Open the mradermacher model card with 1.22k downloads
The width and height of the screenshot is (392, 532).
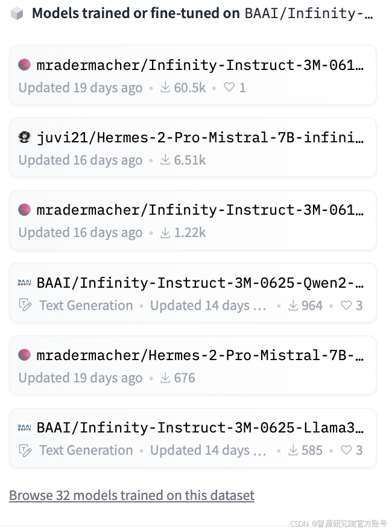[200, 210]
